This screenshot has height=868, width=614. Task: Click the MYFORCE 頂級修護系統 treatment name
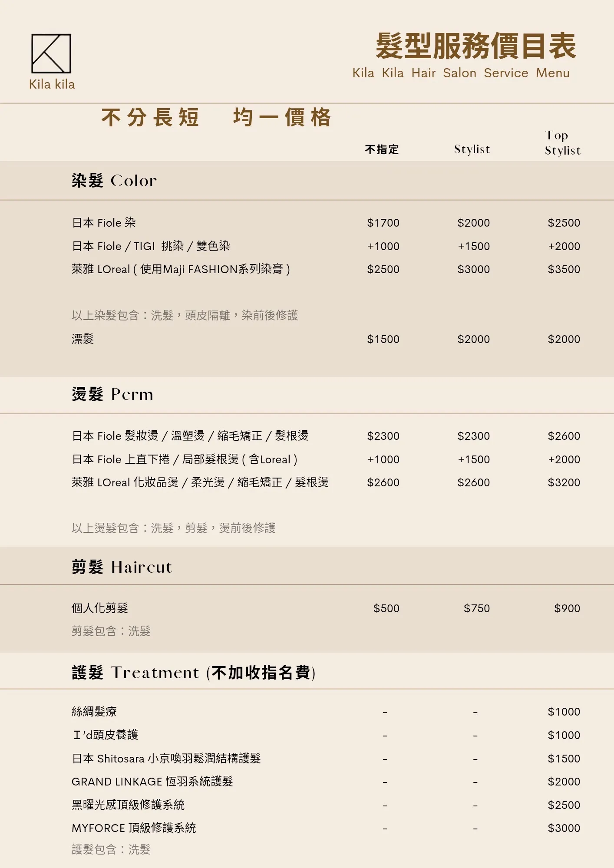134,828
